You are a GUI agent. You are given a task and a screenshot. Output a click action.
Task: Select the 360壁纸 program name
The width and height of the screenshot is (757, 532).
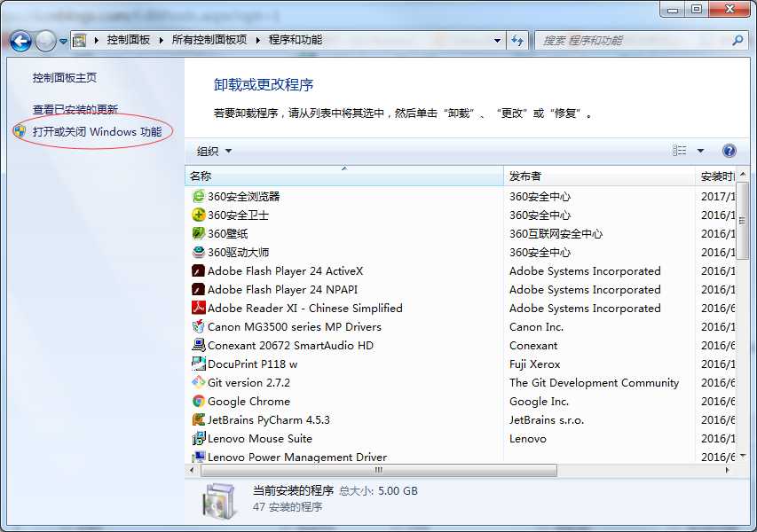pos(228,233)
